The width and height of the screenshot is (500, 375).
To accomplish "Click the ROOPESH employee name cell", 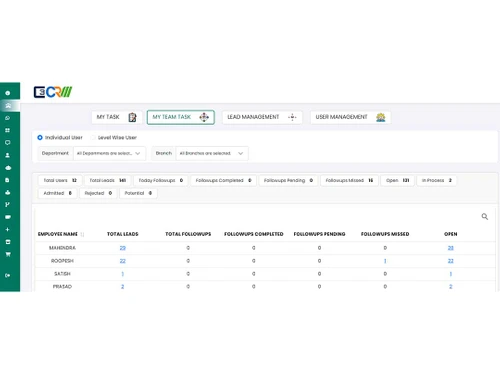I will pos(62,261).
